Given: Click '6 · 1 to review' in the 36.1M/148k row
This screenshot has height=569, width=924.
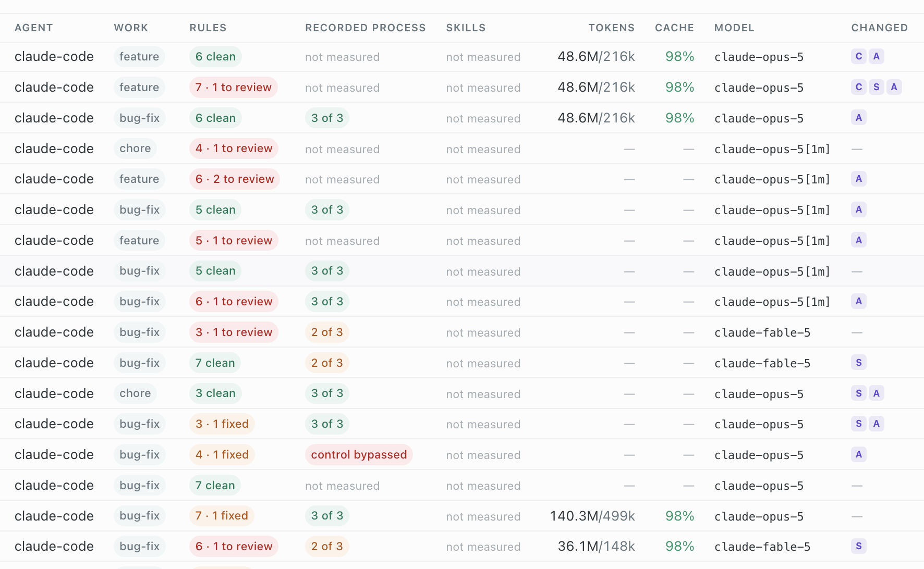Looking at the screenshot, I should click(234, 546).
